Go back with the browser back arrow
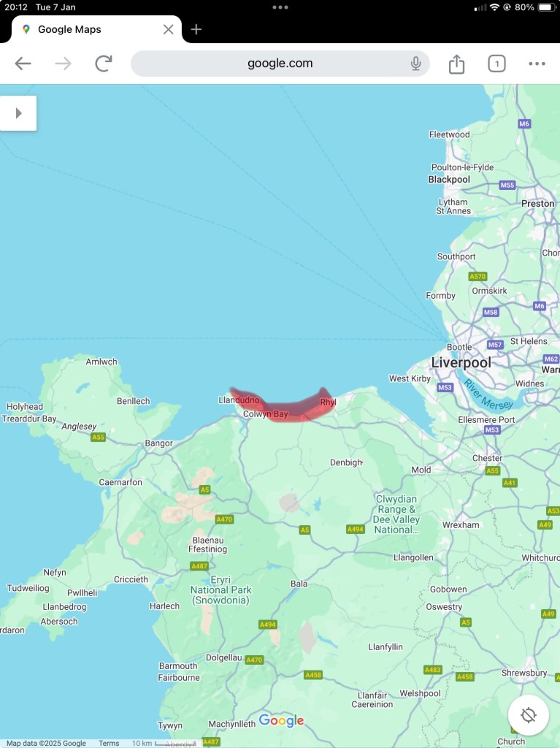Viewport: 560px width, 748px height. tap(23, 64)
